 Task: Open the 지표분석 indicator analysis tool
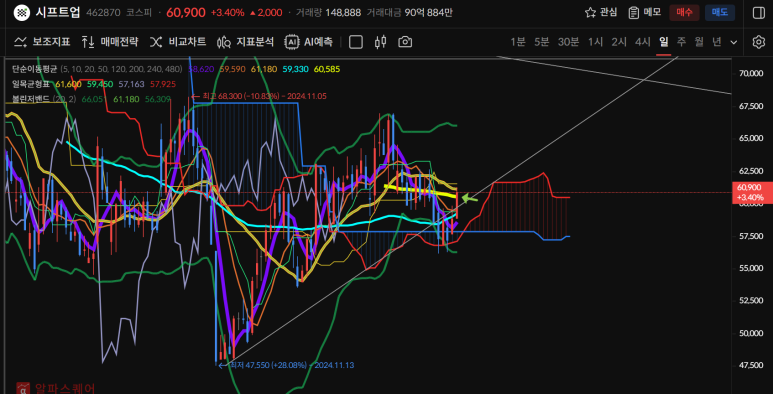click(x=245, y=42)
